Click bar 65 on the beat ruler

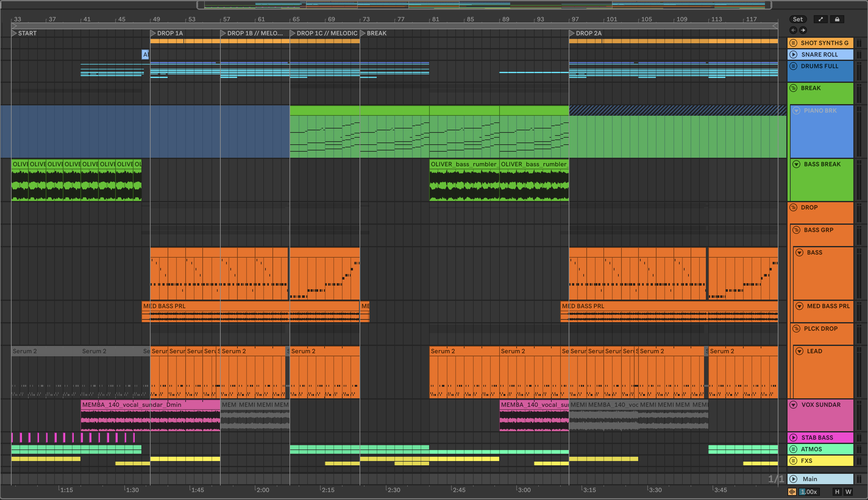[x=296, y=19]
